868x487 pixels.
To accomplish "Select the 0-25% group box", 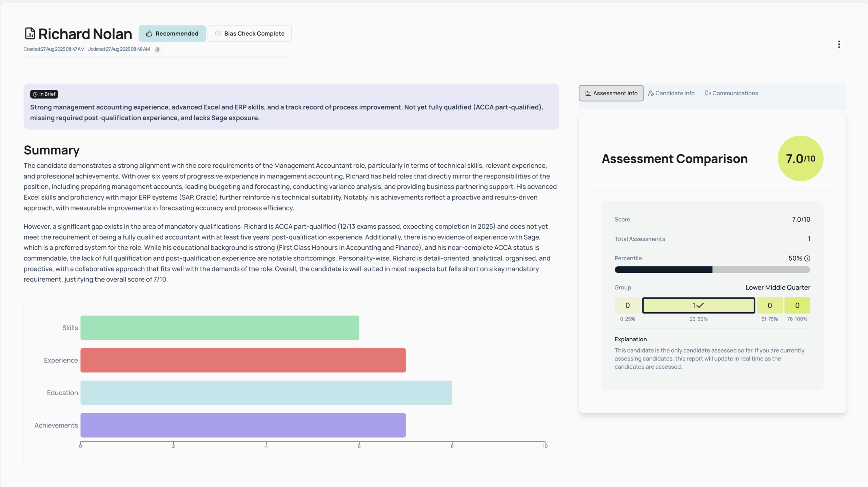I will pyautogui.click(x=627, y=305).
